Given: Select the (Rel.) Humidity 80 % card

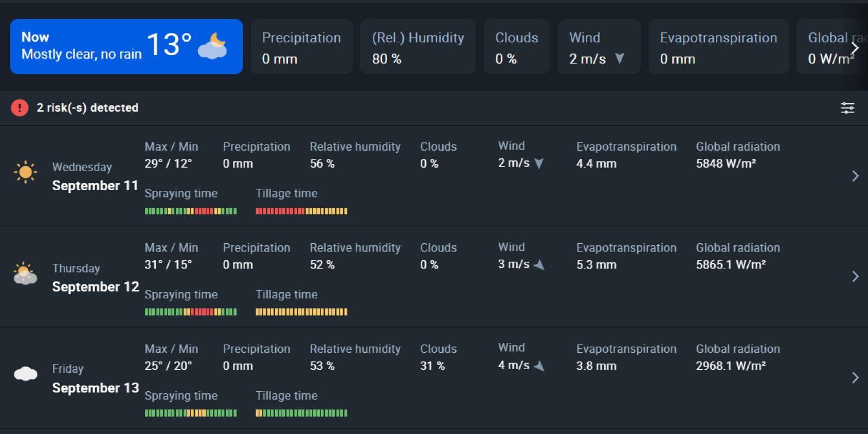Looking at the screenshot, I should [x=418, y=47].
